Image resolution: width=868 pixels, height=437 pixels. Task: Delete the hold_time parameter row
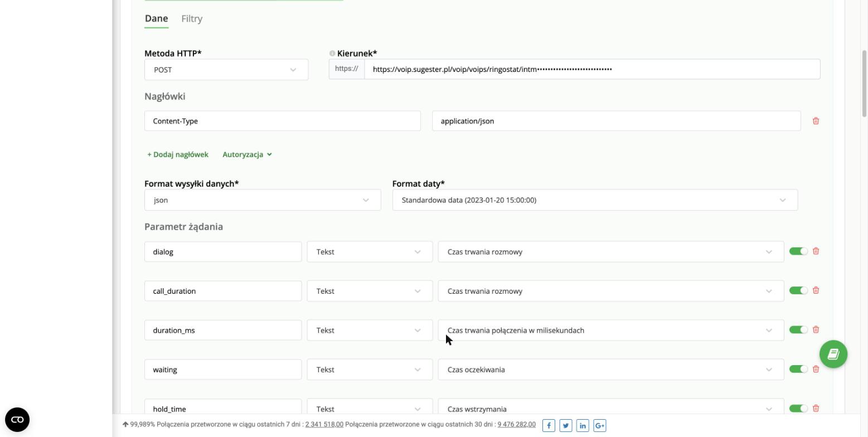tap(816, 409)
